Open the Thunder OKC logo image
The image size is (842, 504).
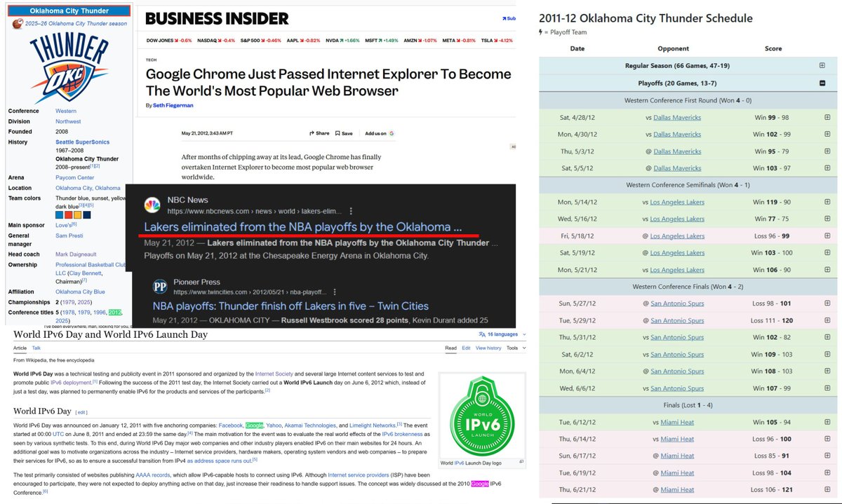(70, 67)
